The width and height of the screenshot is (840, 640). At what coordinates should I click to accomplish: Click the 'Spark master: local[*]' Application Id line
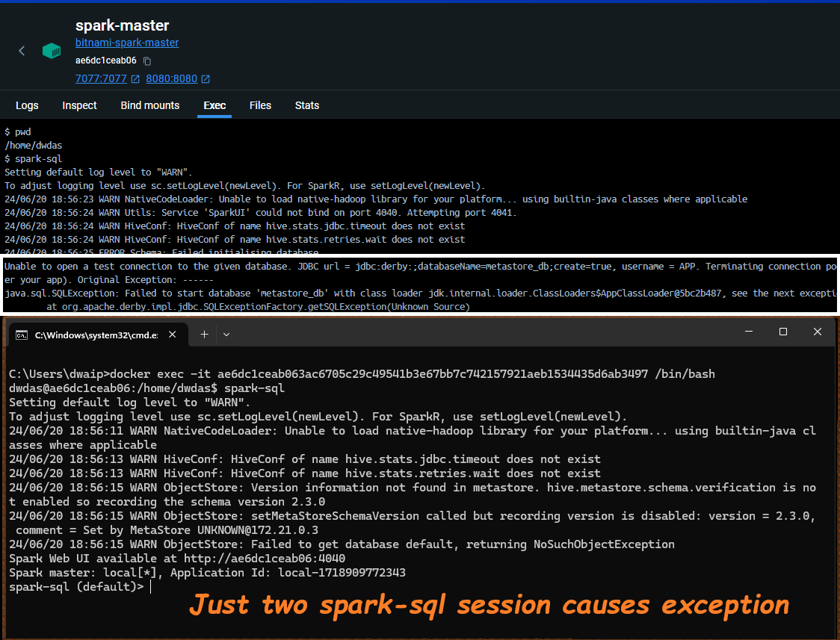207,573
